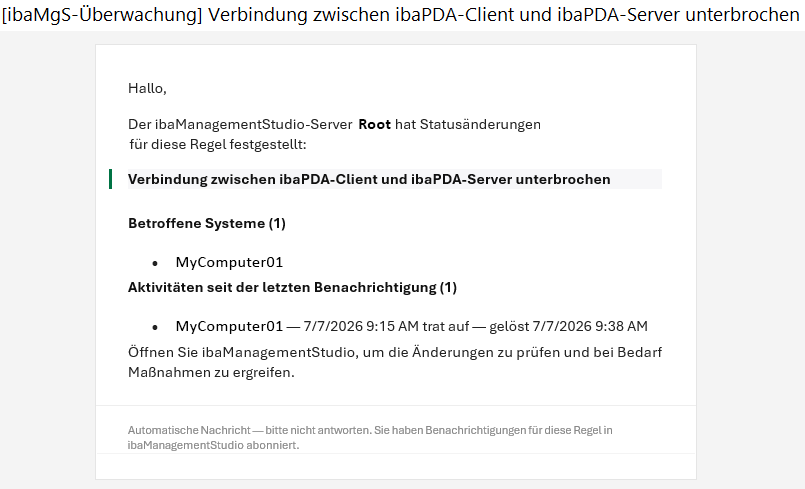The height and width of the screenshot is (489, 805).
Task: Click "Der ibaManagementStudio-Server" text
Action: pyautogui.click(x=240, y=124)
